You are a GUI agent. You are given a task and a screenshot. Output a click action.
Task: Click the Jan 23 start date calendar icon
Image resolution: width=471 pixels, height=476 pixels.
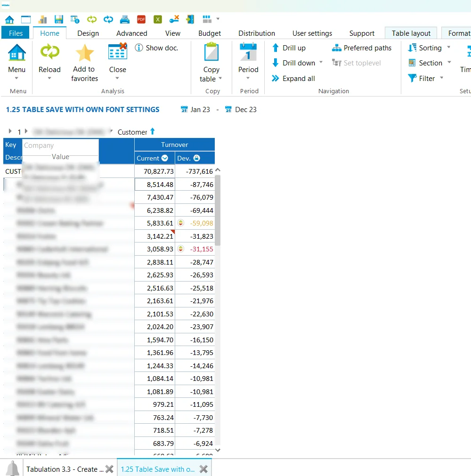pos(184,109)
